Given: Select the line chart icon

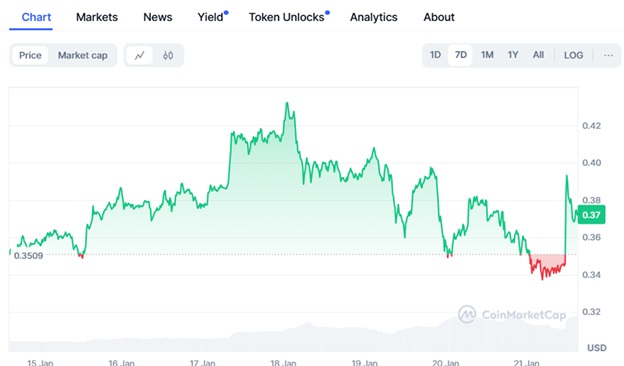Looking at the screenshot, I should tap(139, 55).
